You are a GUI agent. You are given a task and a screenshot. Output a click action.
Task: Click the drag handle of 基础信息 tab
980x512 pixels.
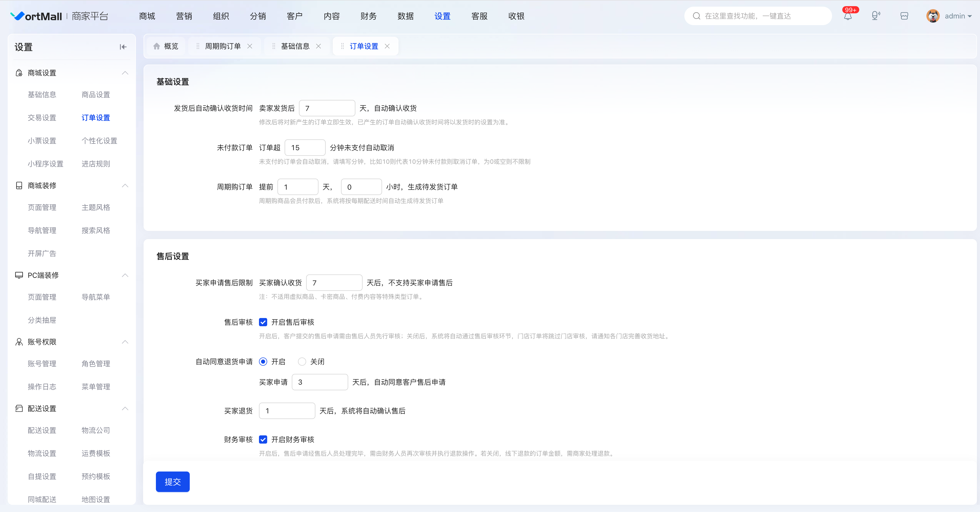(x=274, y=46)
